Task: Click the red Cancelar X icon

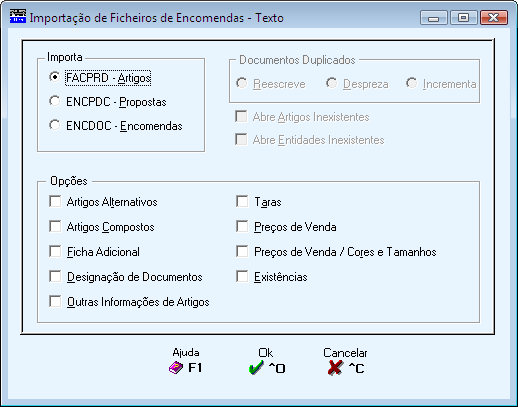Action: point(335,368)
